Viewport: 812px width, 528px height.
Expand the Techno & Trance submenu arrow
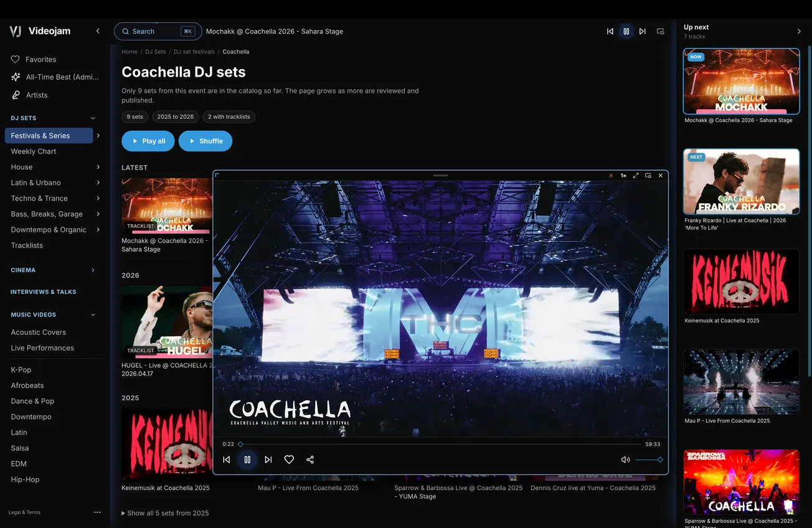tap(98, 198)
